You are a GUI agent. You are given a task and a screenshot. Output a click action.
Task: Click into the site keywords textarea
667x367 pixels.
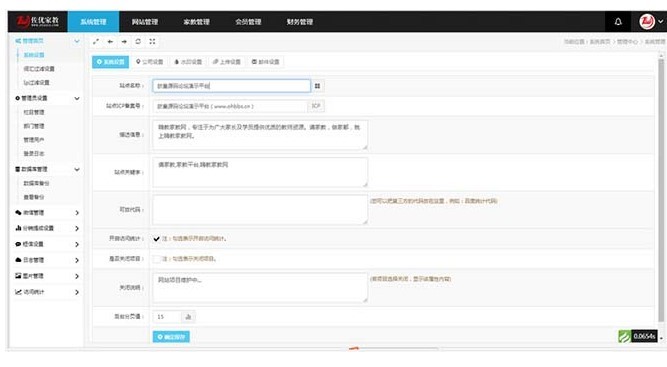click(260, 172)
